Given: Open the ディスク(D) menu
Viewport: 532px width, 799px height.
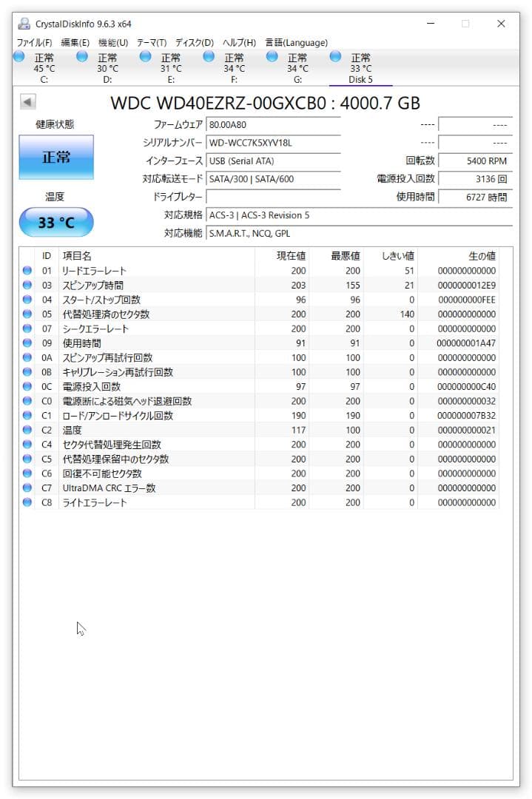Looking at the screenshot, I should (195, 42).
